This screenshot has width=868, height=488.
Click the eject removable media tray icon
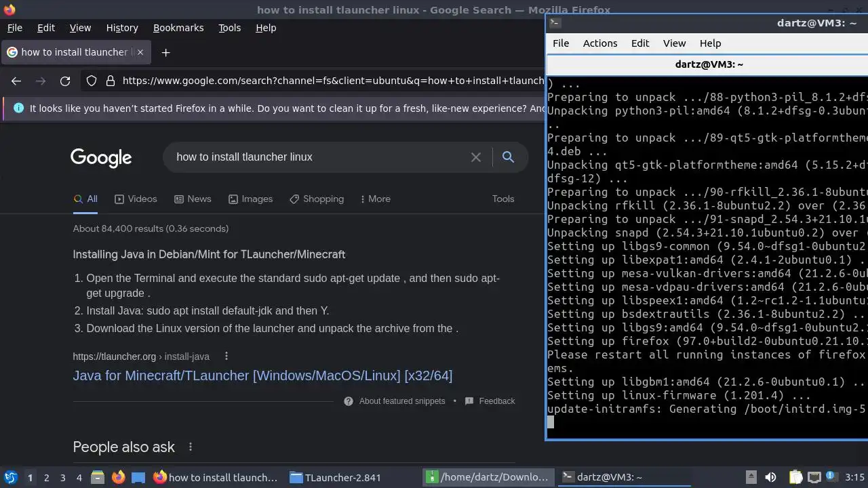click(751, 477)
